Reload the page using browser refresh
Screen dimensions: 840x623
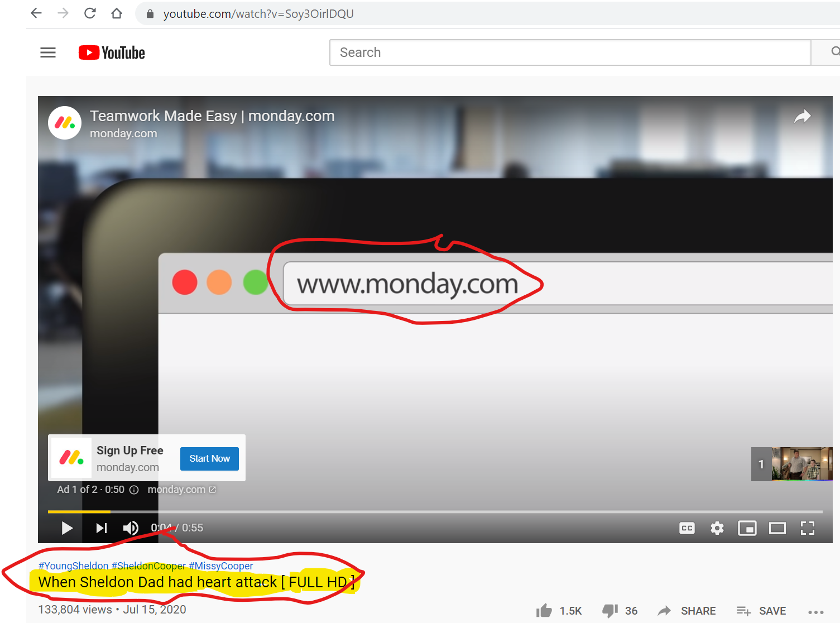(x=90, y=13)
